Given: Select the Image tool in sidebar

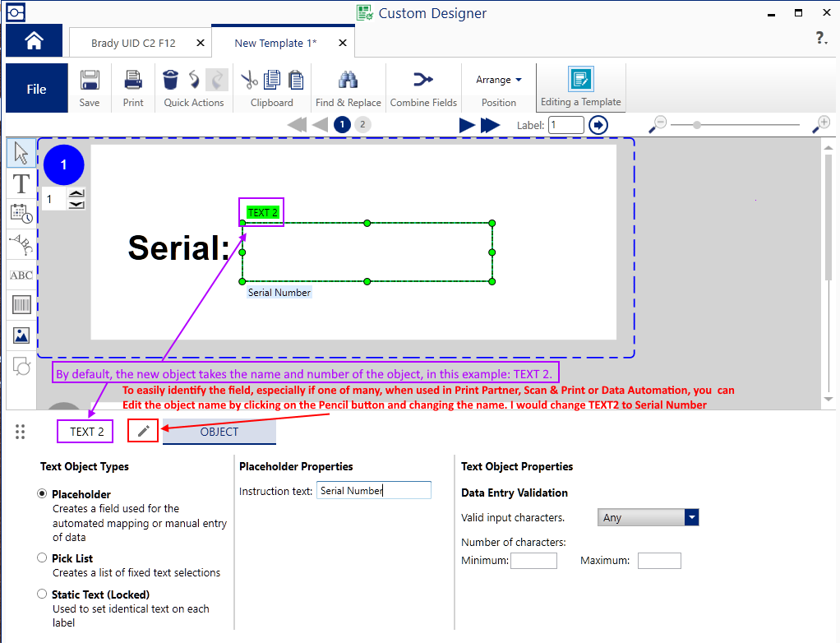Looking at the screenshot, I should point(21,335).
